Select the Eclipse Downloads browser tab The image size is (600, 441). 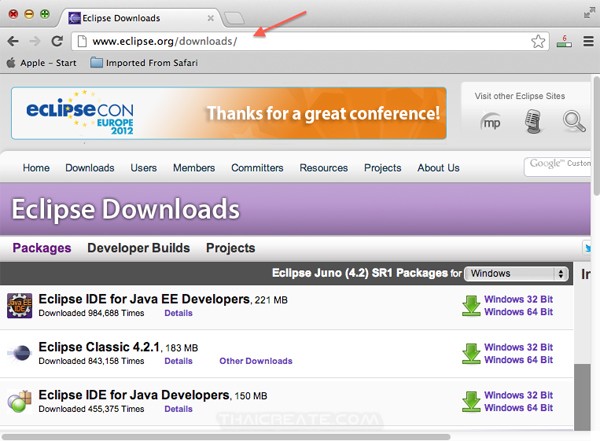(140, 18)
